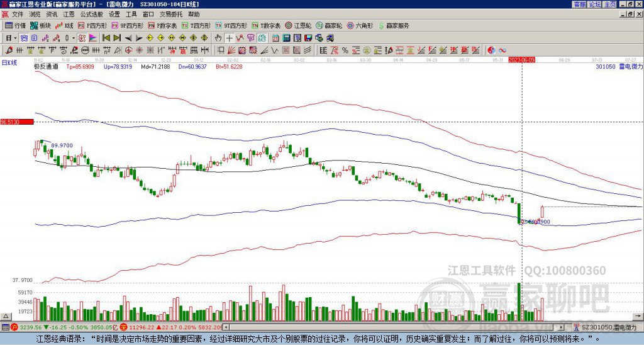
Task: Click the Tp=85.6909 value
Action: pyautogui.click(x=80, y=67)
